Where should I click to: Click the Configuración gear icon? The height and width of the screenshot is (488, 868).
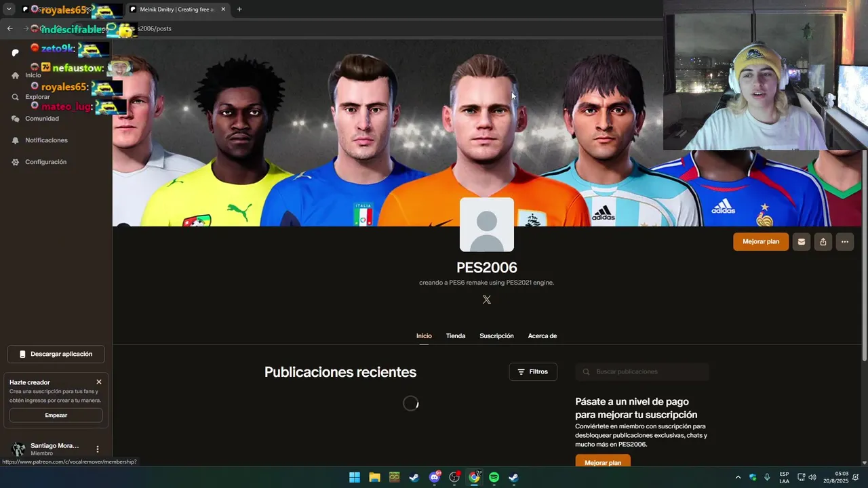click(16, 162)
